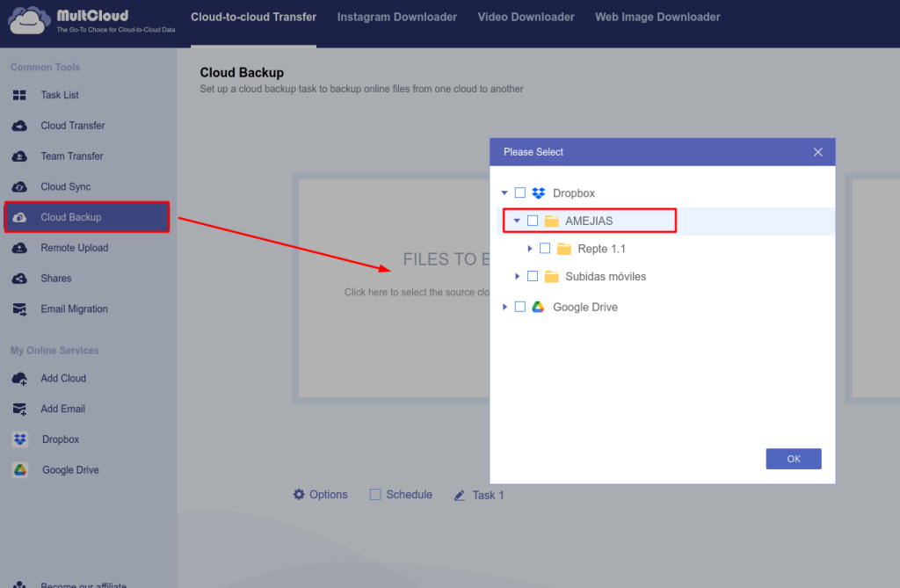Expand the Repte 1.1 folder

(x=530, y=249)
